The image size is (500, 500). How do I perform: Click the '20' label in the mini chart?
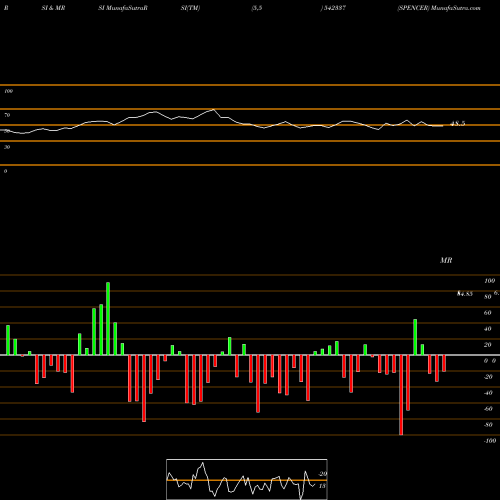coord(323,474)
